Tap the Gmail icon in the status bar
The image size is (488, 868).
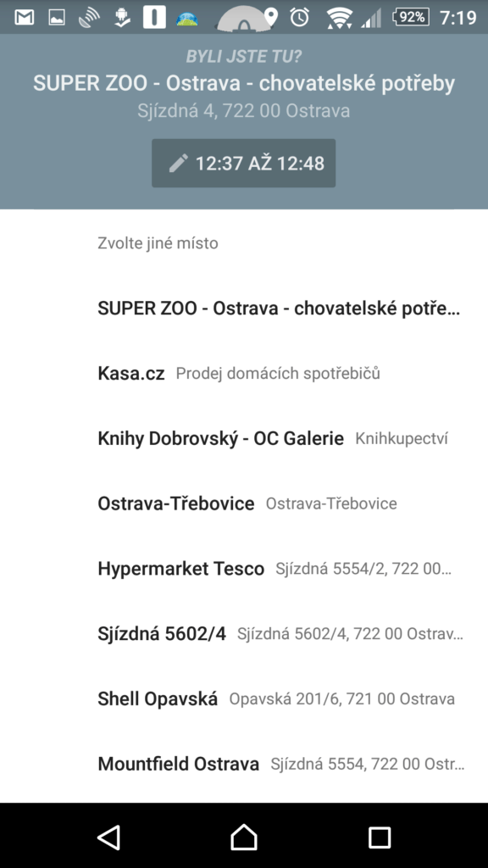[25, 18]
